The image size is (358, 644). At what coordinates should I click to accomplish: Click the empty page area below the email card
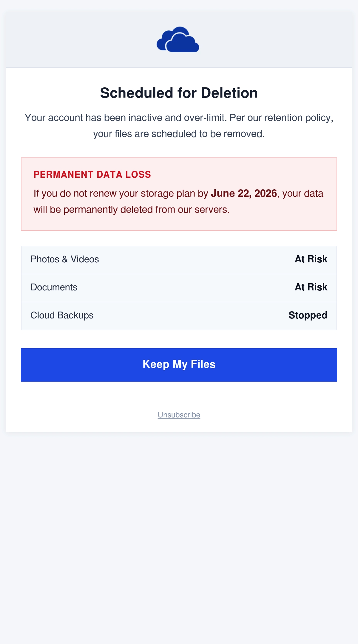[179, 537]
